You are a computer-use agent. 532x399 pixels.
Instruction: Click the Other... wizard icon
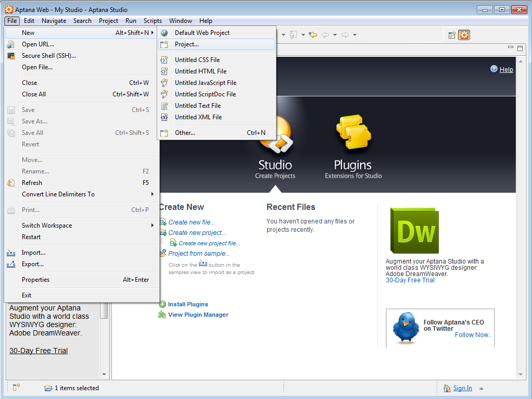click(x=164, y=133)
